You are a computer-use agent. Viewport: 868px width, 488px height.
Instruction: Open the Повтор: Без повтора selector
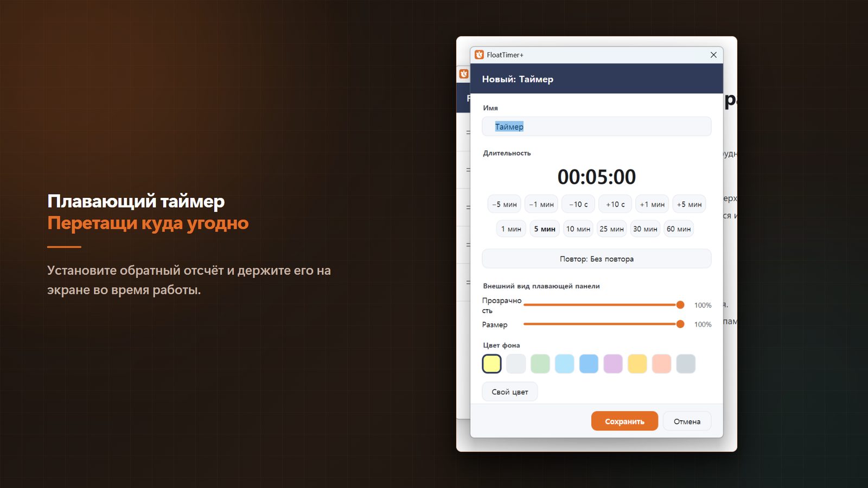(x=596, y=259)
